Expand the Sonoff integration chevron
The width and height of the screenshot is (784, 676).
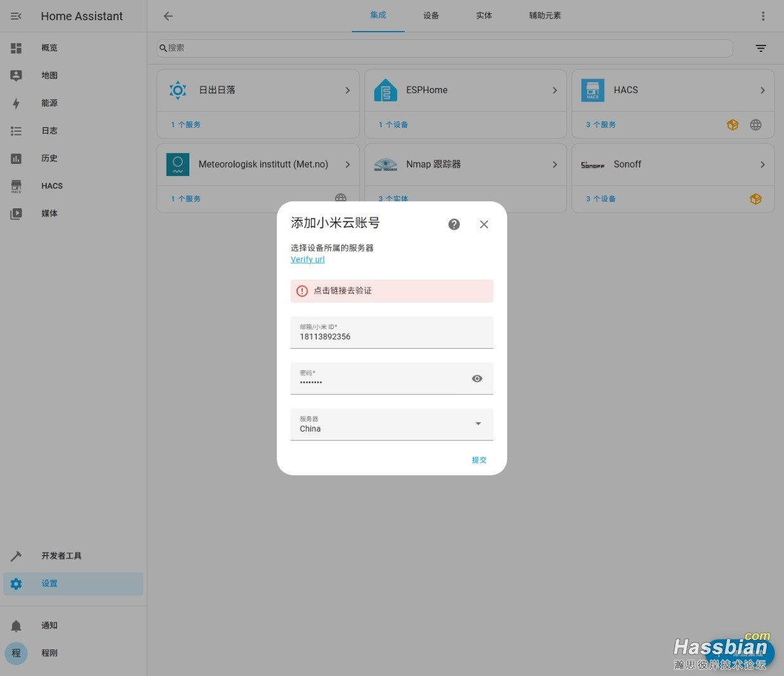762,165
